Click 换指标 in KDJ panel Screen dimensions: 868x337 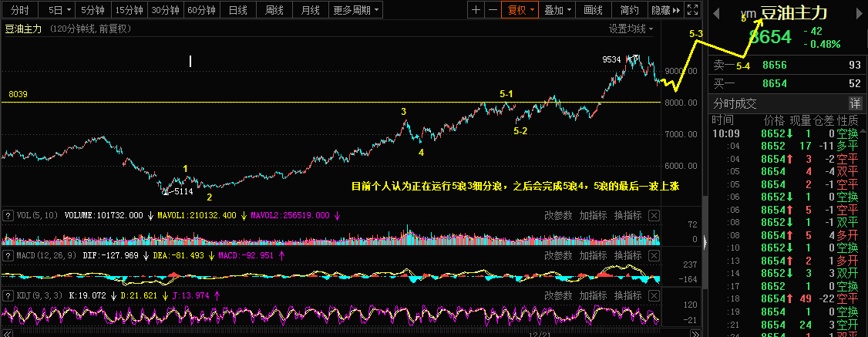click(x=627, y=295)
